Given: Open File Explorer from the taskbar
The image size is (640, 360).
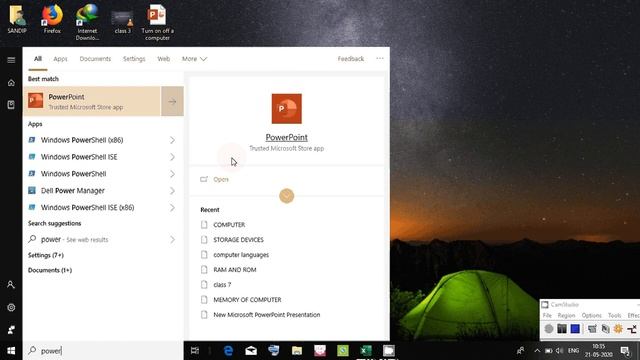Looking at the screenshot, I should (297, 351).
